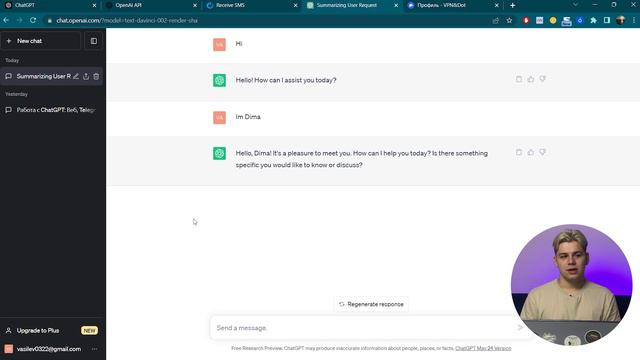Open ChatGPT May 24 Version link

pos(483,348)
